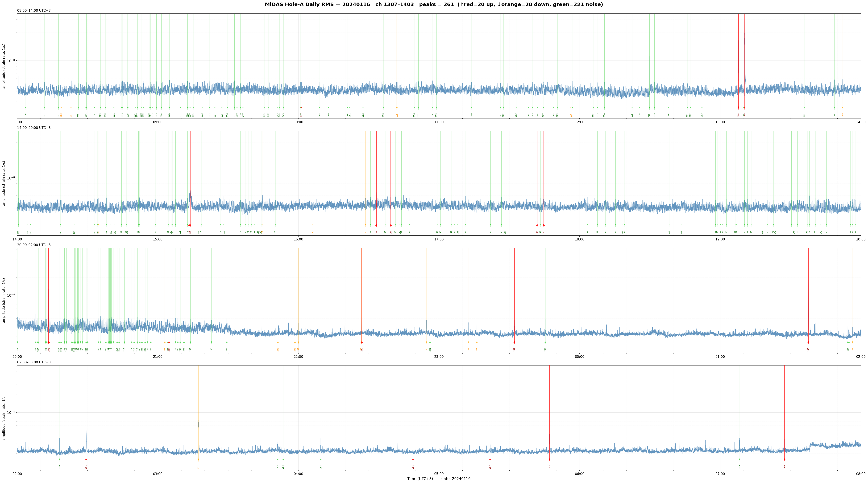Select green noise marker 145
Viewport: 868px width, 483px height.
[491, 225]
